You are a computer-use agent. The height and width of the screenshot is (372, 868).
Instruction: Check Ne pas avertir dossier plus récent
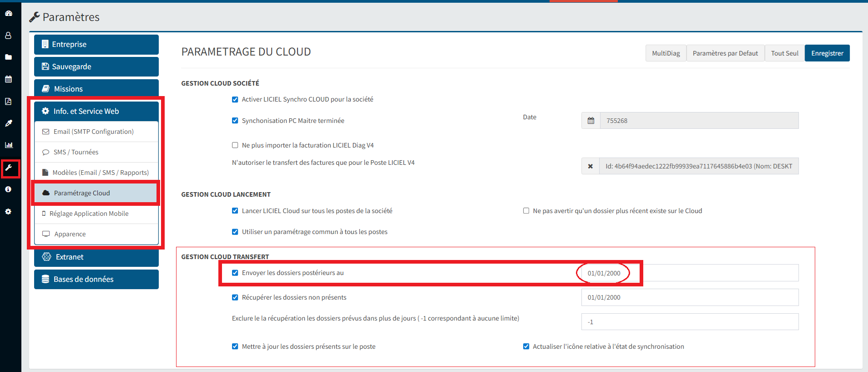tap(526, 211)
